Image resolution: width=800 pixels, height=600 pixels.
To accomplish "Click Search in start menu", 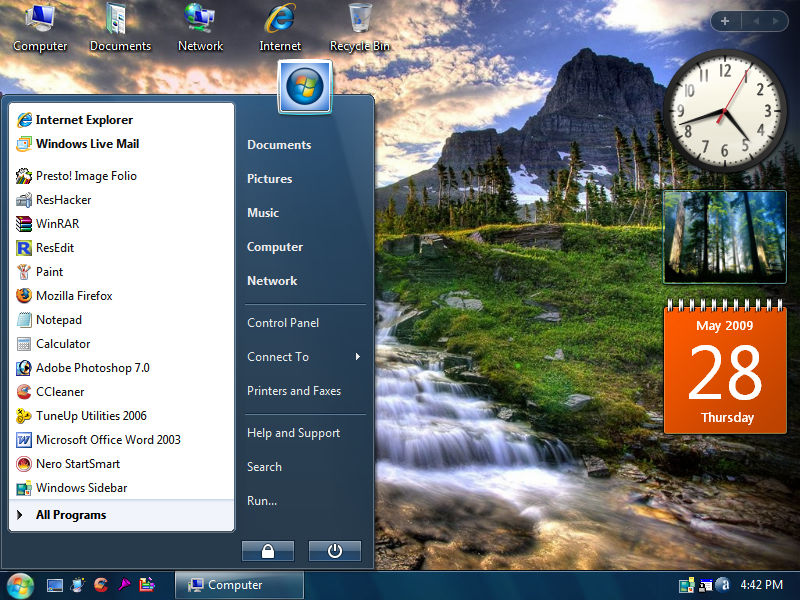I will [264, 467].
